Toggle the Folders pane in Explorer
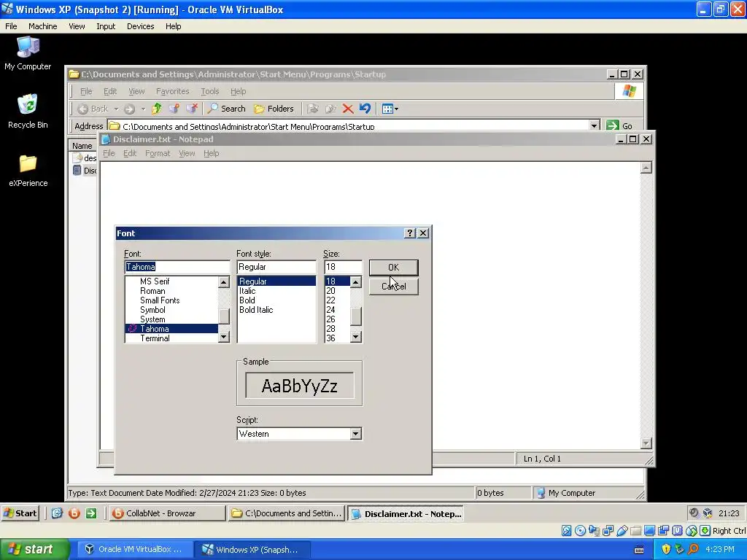 tap(274, 109)
